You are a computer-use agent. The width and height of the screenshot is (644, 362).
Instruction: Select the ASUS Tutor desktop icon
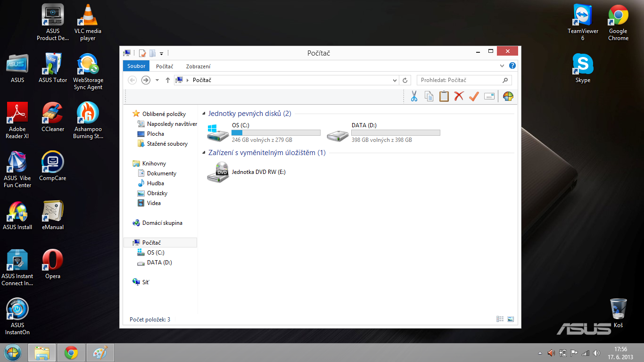pos(53,68)
